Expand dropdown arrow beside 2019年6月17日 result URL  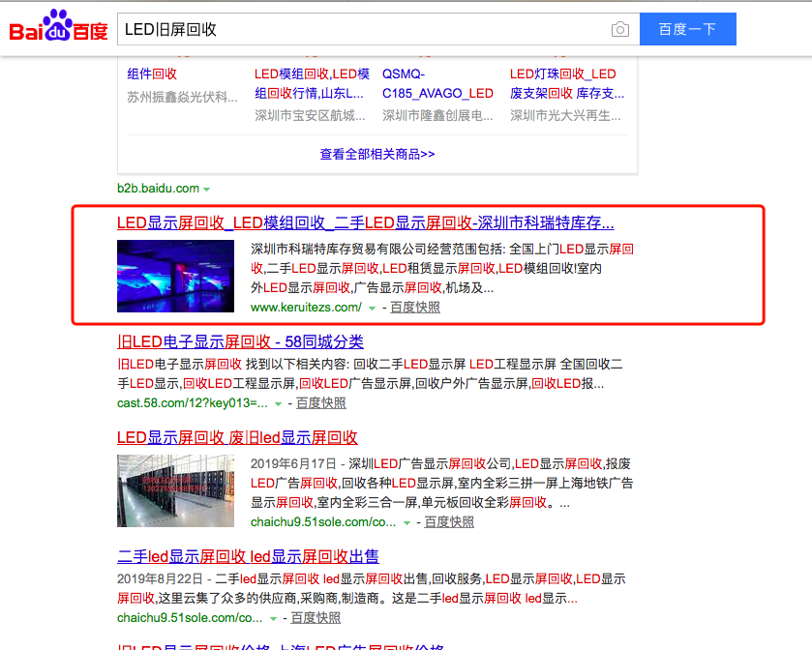click(407, 523)
